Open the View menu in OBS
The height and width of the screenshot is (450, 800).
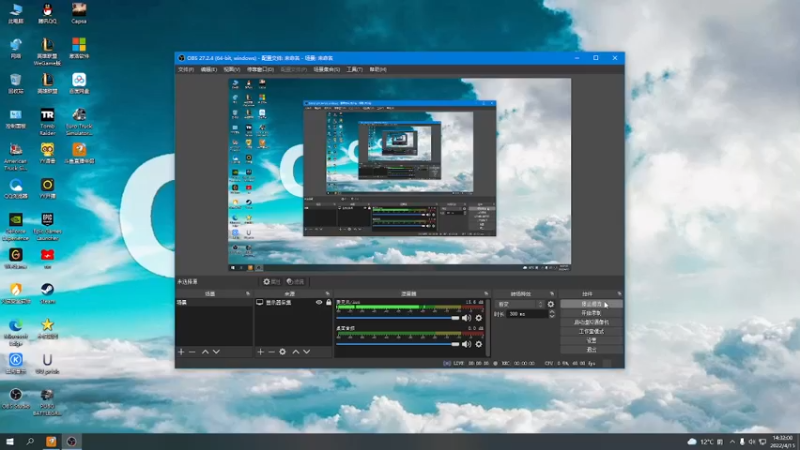pyautogui.click(x=231, y=69)
